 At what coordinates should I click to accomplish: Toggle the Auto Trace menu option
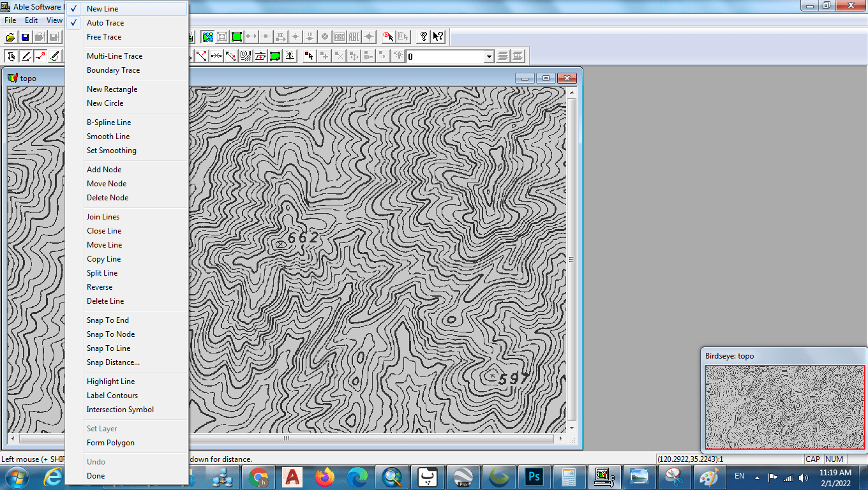pyautogui.click(x=105, y=23)
